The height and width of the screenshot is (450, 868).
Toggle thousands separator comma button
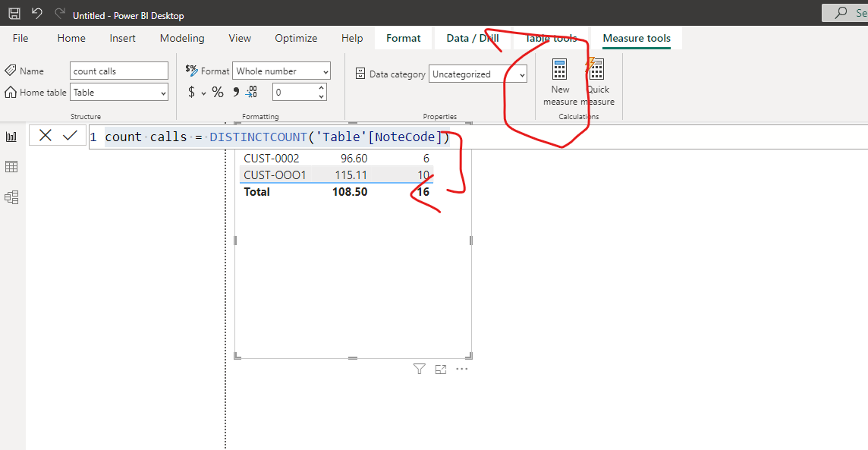pyautogui.click(x=236, y=92)
